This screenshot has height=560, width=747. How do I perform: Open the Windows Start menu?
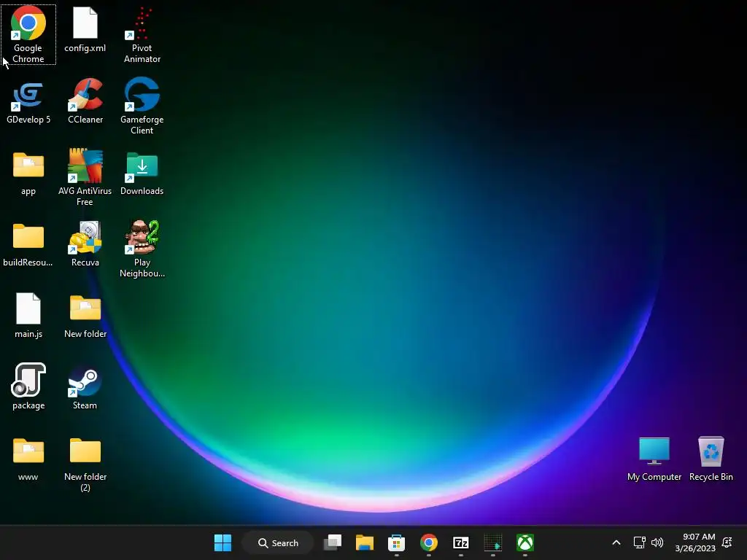click(x=222, y=542)
